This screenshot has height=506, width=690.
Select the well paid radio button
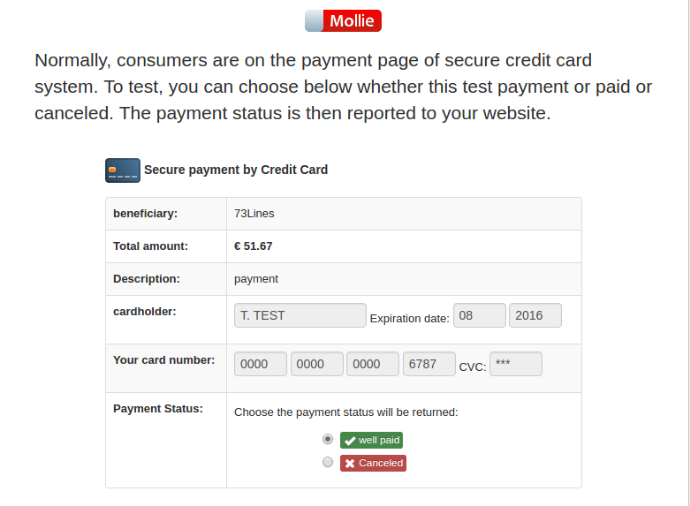(327, 439)
